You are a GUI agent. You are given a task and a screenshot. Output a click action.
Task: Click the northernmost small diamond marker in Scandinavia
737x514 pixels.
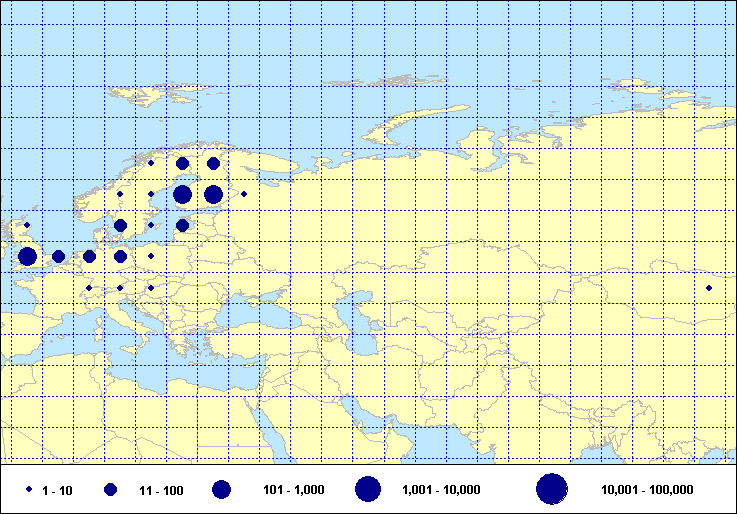pos(151,162)
